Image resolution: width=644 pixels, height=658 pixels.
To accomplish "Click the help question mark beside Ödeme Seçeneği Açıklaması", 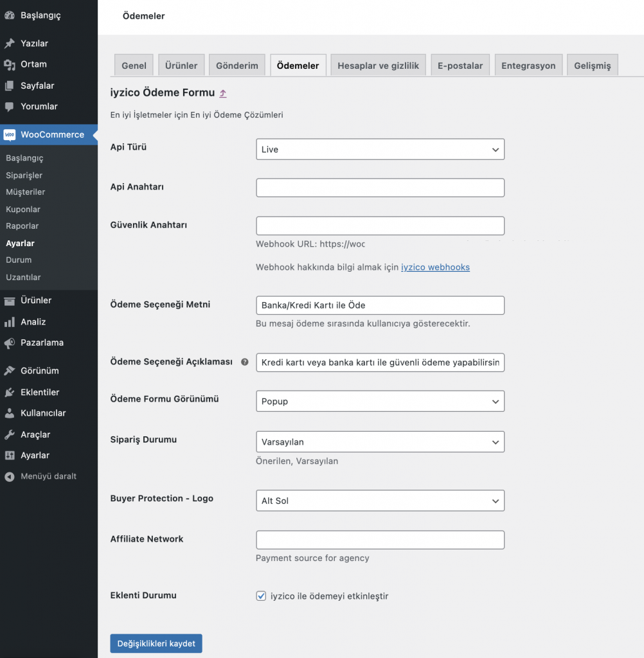I will (245, 362).
